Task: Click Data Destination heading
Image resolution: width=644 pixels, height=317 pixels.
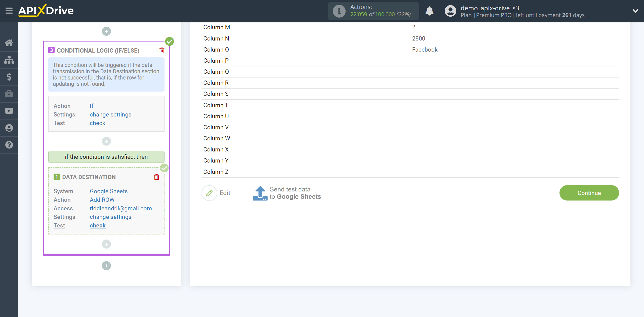Action: [x=89, y=177]
